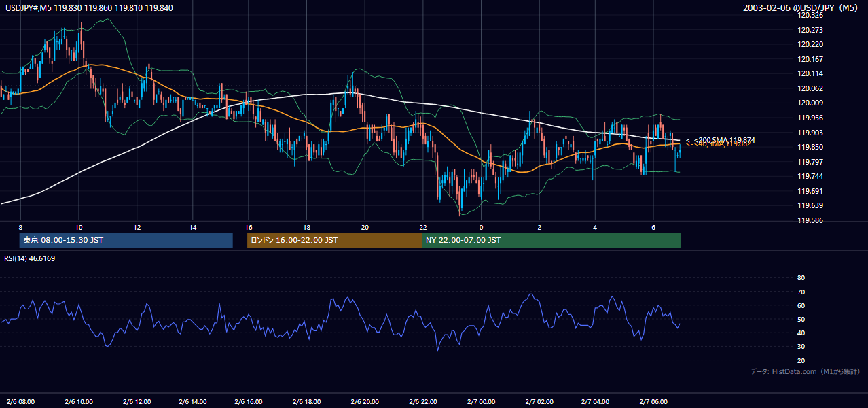The height and width of the screenshot is (408, 868).
Task: Click the RSI axis 30 level label
Action: (x=801, y=347)
